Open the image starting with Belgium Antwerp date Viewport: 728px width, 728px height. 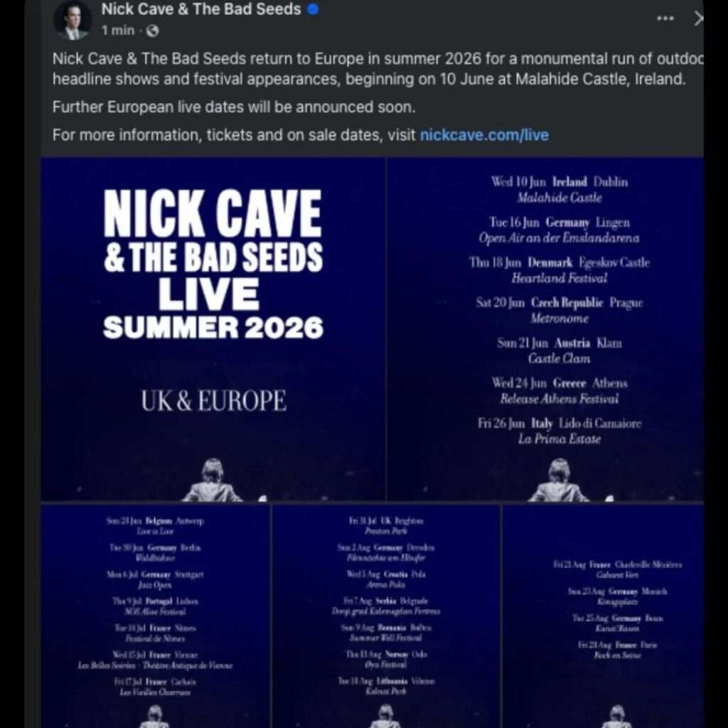(x=155, y=616)
